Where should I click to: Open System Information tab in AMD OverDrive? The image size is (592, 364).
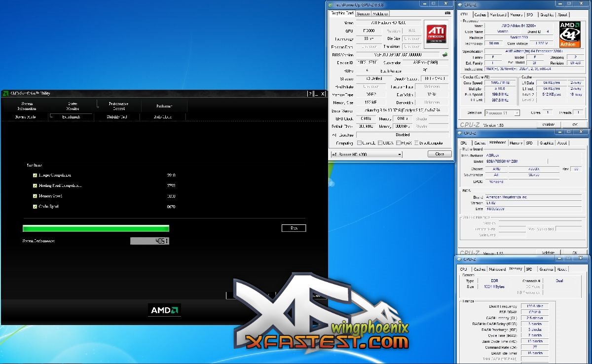(27, 107)
